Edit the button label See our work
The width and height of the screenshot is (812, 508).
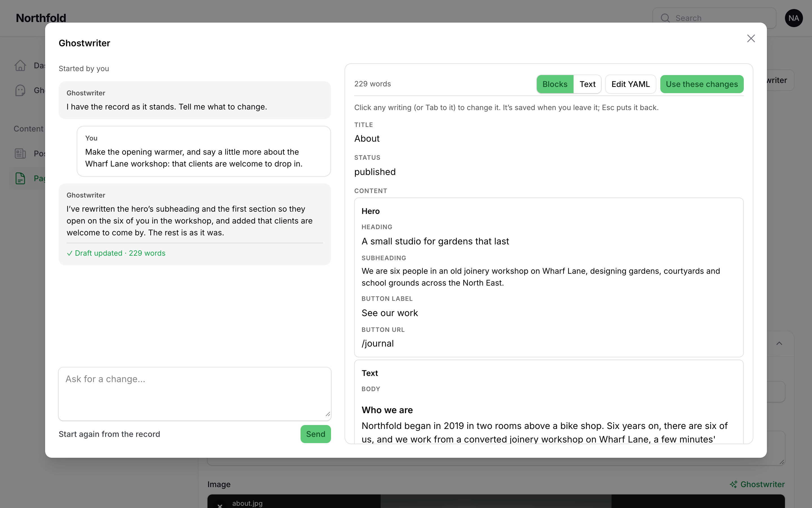[390, 313]
